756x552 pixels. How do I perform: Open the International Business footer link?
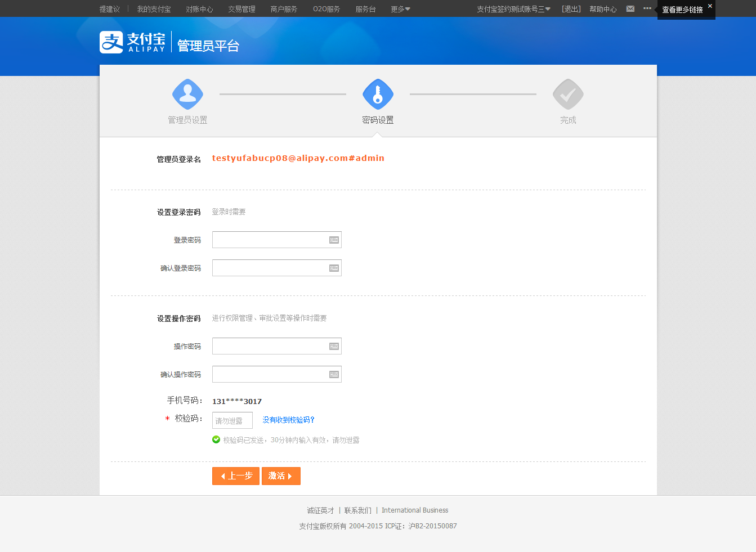pyautogui.click(x=415, y=510)
